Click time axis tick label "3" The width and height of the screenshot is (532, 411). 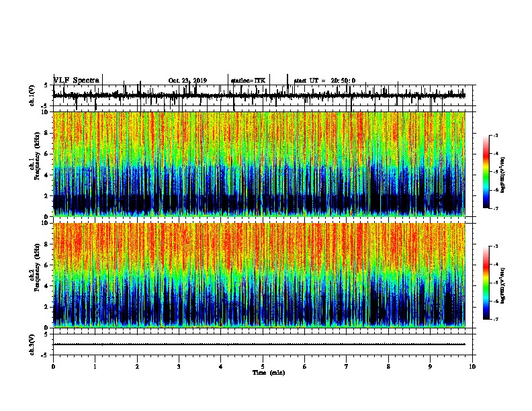pos(179,366)
